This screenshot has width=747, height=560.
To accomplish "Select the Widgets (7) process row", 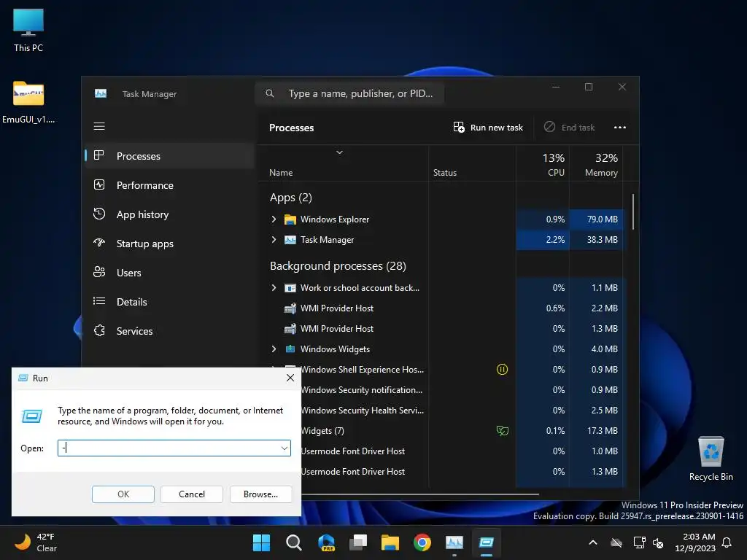I will (x=462, y=431).
